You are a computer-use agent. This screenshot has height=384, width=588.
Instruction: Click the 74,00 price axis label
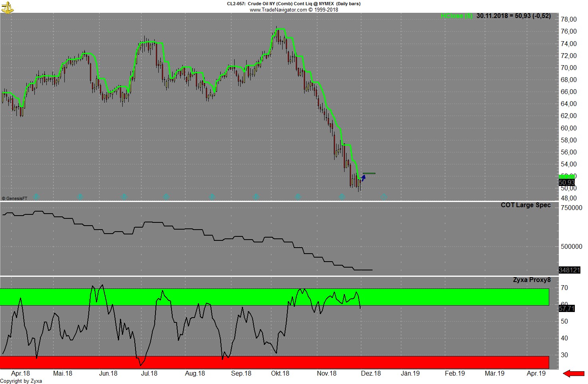tap(569, 44)
